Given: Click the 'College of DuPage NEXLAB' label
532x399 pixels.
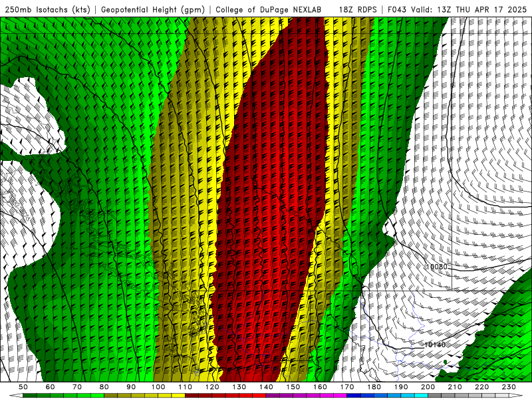Looking at the screenshot, I should point(268,9).
